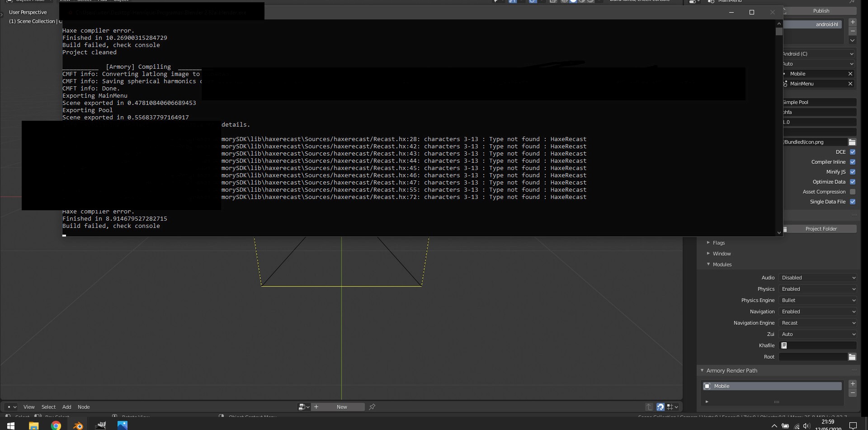Viewport: 868px width, 430px height.
Task: Open File Explorer from taskbar
Action: point(34,425)
